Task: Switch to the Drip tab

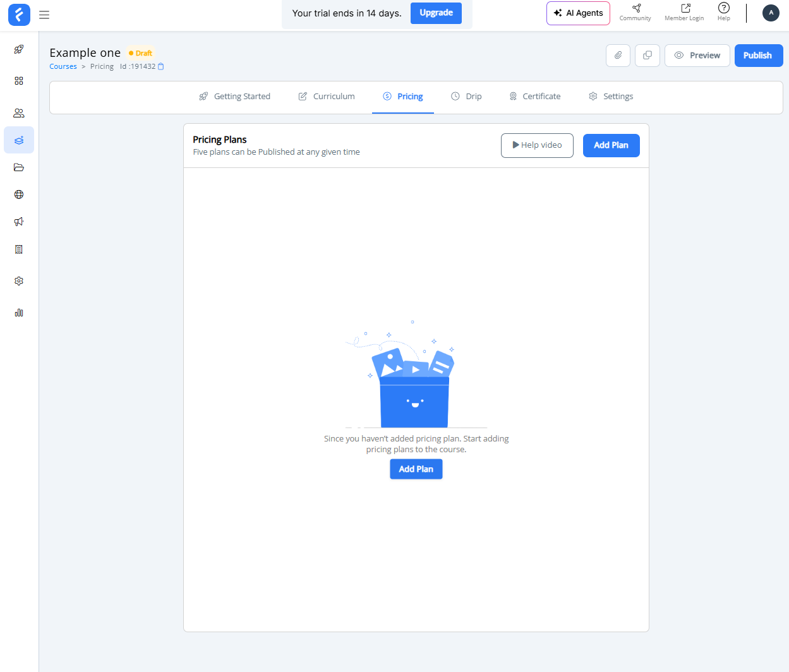Action: tap(466, 97)
